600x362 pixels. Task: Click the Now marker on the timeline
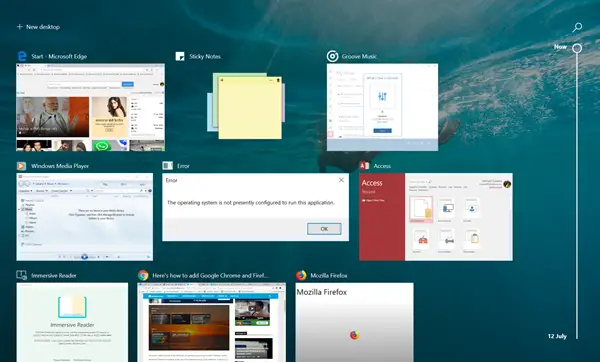577,48
